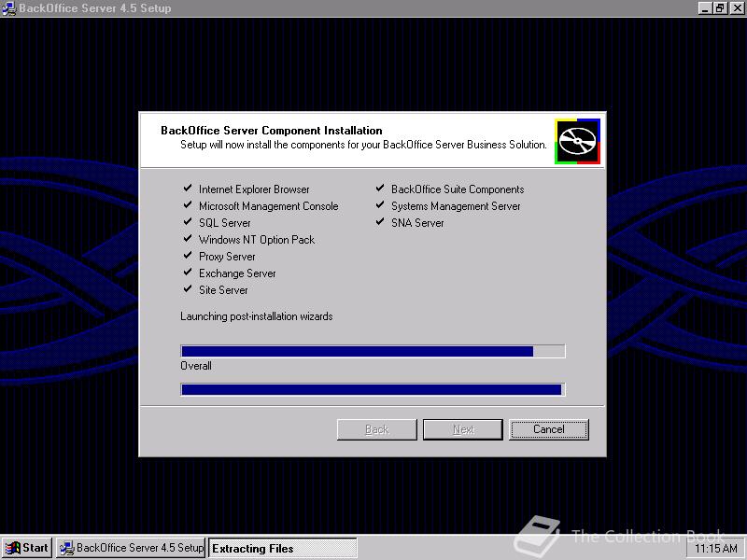This screenshot has width=747, height=560.
Task: Click the BackOffice Suite Components label
Action: click(458, 189)
